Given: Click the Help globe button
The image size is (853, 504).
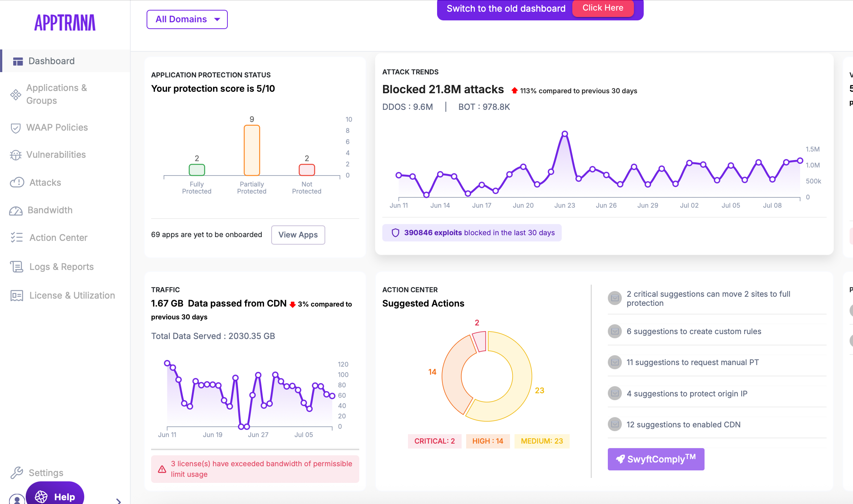Looking at the screenshot, I should coord(55,496).
